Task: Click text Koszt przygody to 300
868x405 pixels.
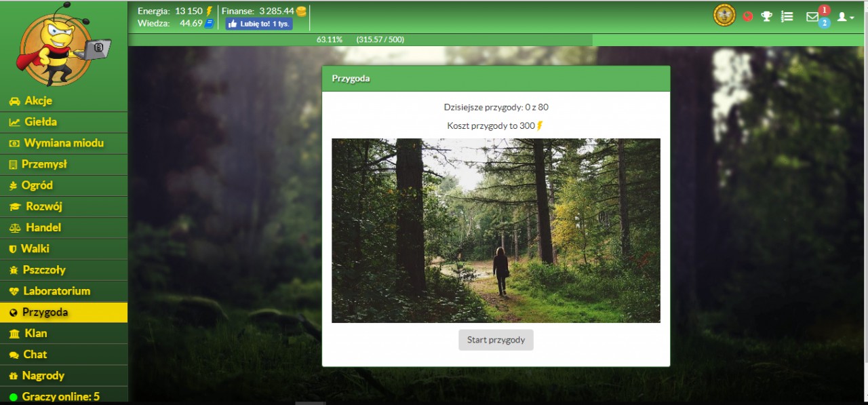Action: (x=491, y=126)
